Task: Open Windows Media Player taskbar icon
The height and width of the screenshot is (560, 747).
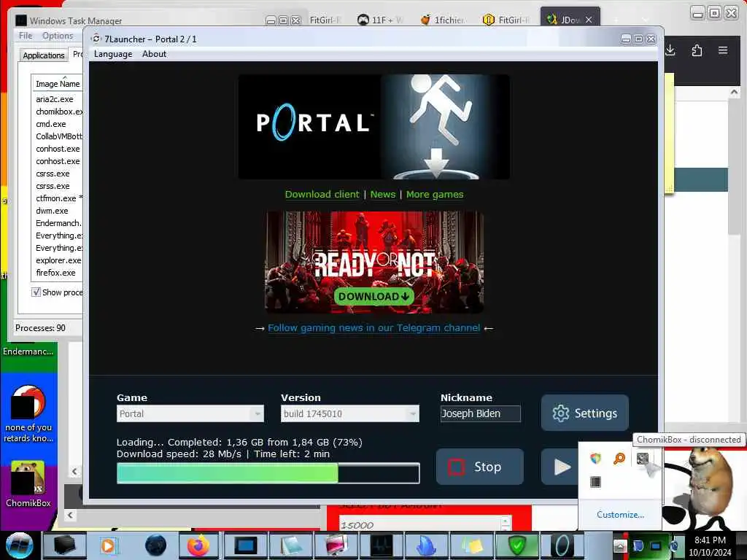Action: click(109, 545)
